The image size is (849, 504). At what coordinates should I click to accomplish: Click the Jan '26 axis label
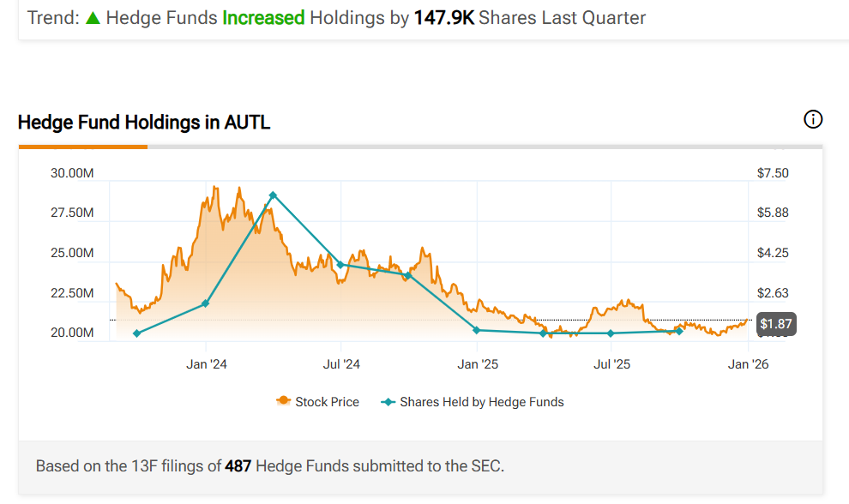click(x=748, y=364)
